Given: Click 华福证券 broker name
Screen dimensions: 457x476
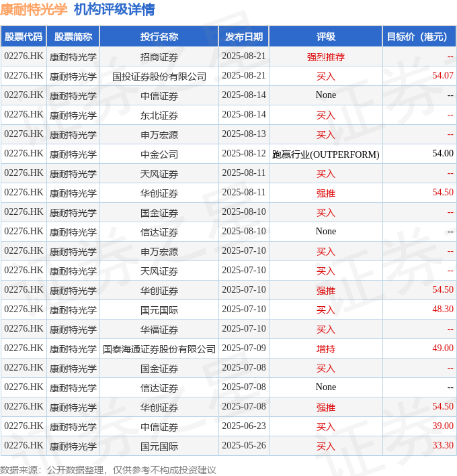Looking at the screenshot, I should [159, 330].
